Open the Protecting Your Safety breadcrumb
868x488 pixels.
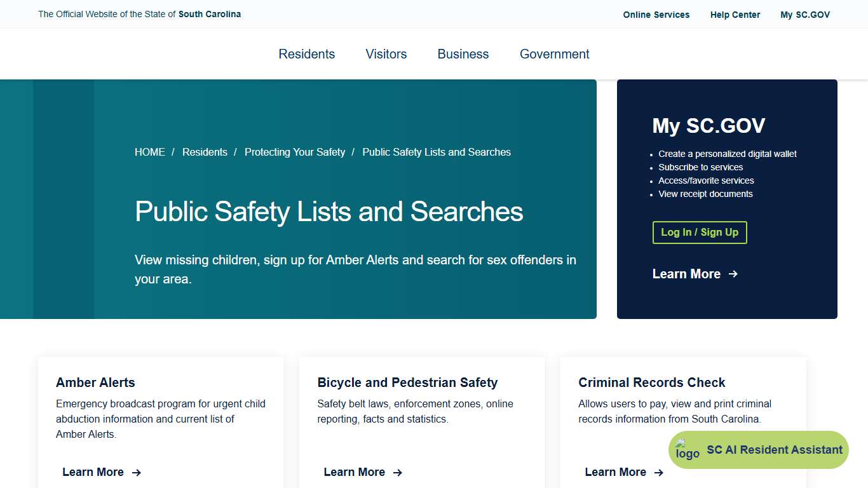pos(295,152)
